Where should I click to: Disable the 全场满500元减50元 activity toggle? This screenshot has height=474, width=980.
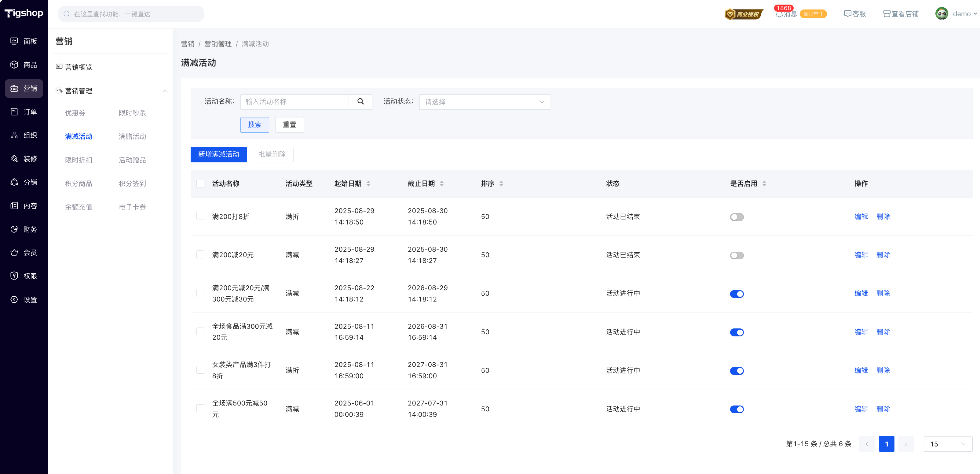(x=737, y=409)
